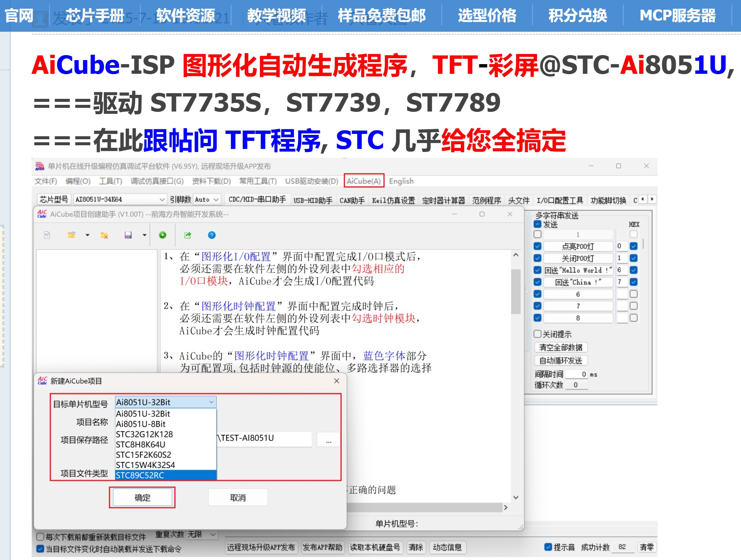Click the open project folder icon
The height and width of the screenshot is (560, 741).
pos(71,235)
